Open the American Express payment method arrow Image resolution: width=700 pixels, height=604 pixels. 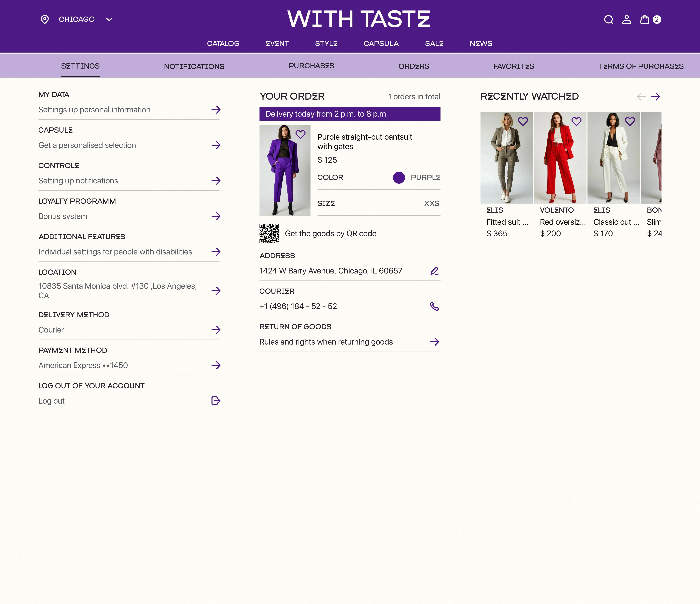pos(216,365)
